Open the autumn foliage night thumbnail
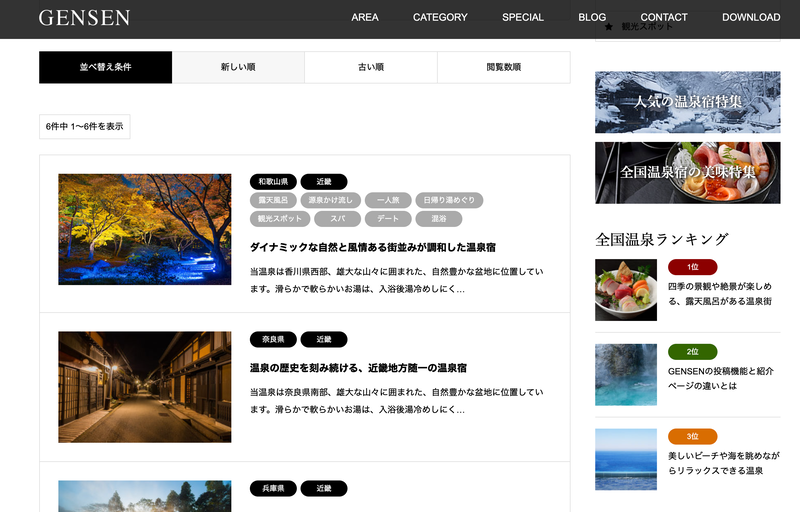The height and width of the screenshot is (512, 800). (x=144, y=229)
